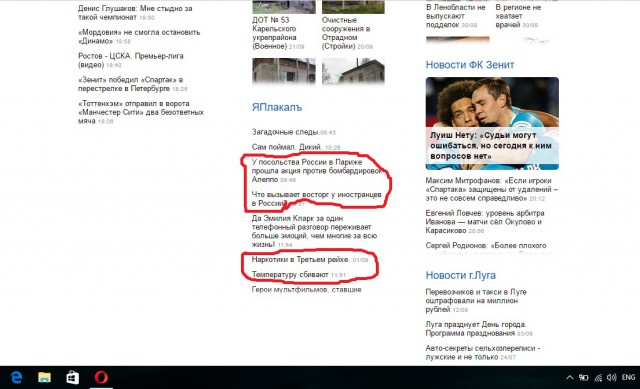The width and height of the screenshot is (640, 389).
Task: Open Сам поймал. Дикий. post
Action: (x=287, y=147)
